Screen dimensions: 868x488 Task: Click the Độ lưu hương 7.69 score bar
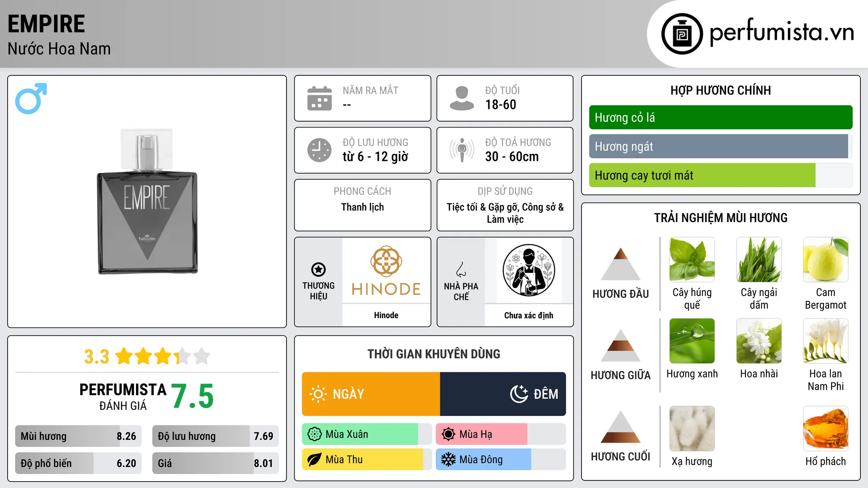(x=215, y=436)
